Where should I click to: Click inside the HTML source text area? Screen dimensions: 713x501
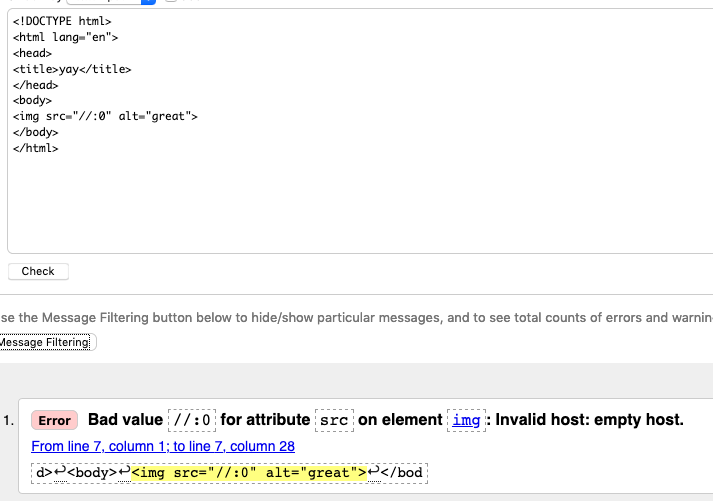coord(360,131)
